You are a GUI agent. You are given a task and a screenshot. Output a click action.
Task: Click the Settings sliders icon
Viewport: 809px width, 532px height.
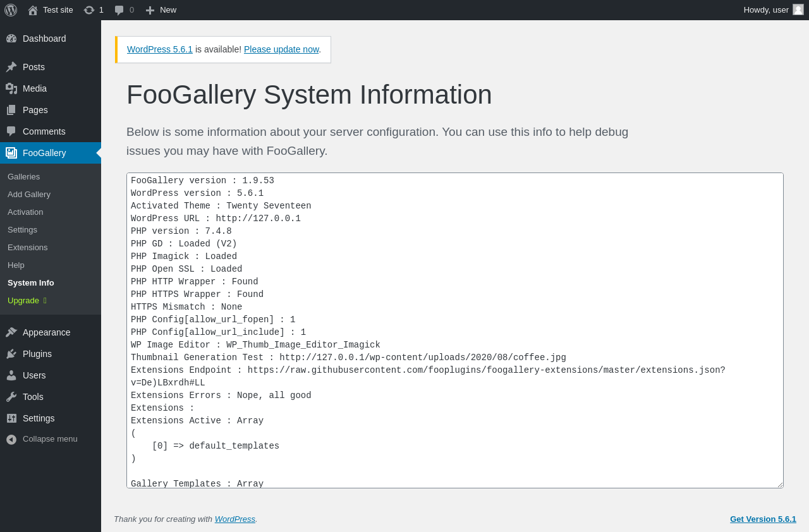(x=11, y=418)
